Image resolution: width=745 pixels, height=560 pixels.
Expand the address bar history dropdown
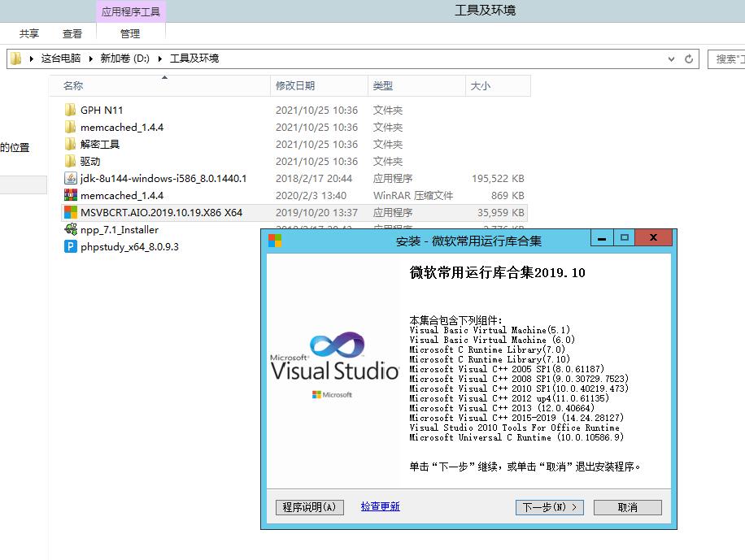[671, 59]
